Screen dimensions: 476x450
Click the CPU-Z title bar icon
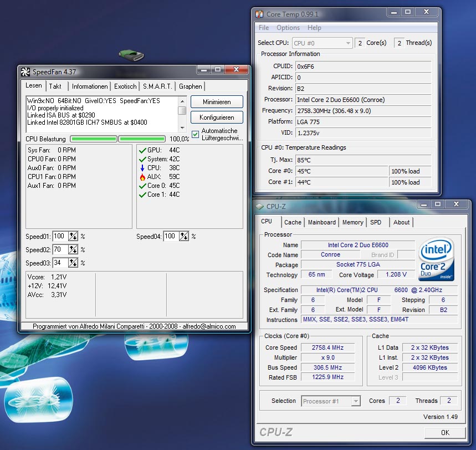[259, 207]
